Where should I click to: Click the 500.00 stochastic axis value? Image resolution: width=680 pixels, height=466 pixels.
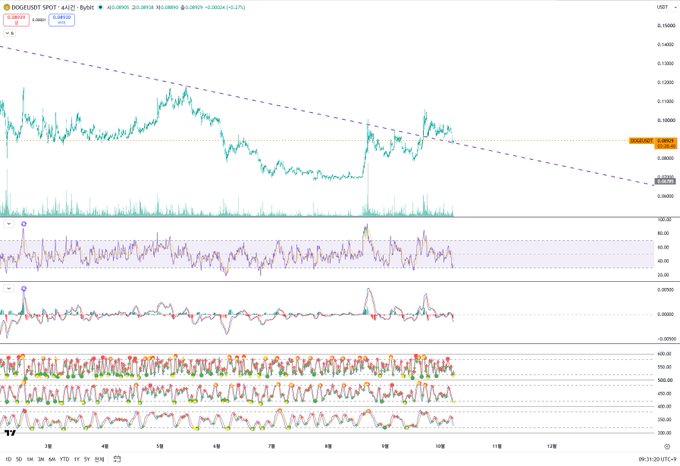664,380
